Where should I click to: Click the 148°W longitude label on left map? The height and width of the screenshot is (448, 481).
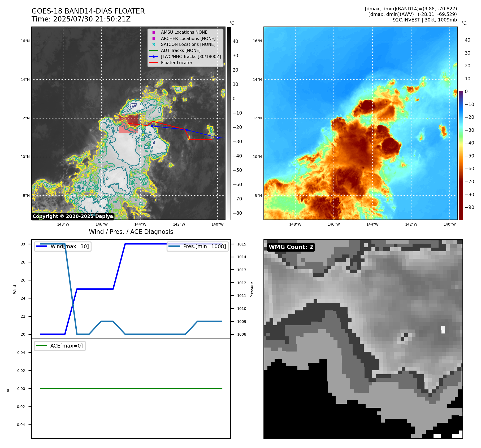(x=63, y=224)
